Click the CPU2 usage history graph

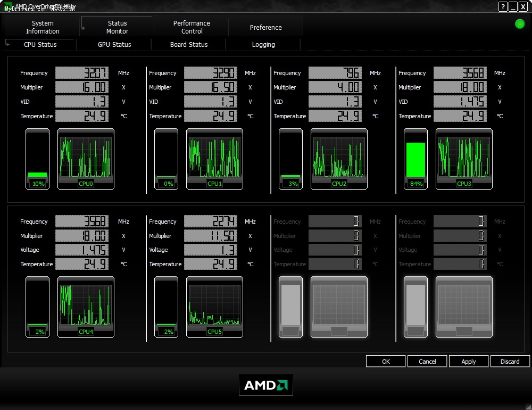(x=339, y=159)
